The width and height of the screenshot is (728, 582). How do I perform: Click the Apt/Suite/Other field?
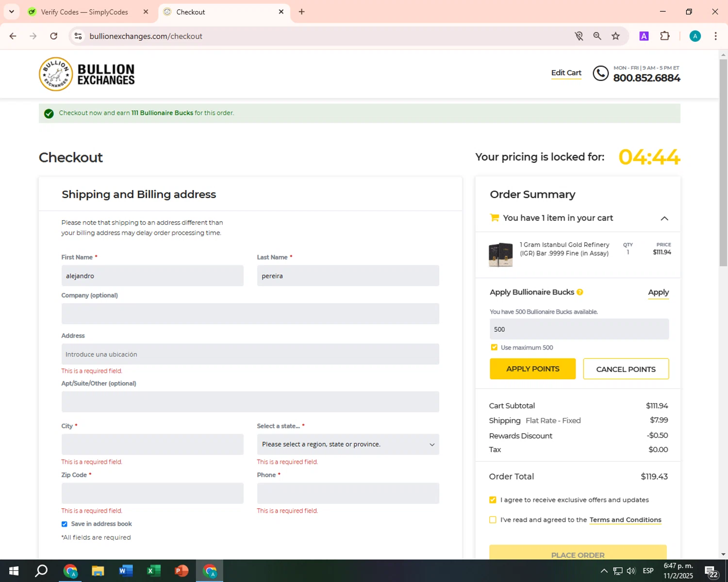[x=250, y=402]
